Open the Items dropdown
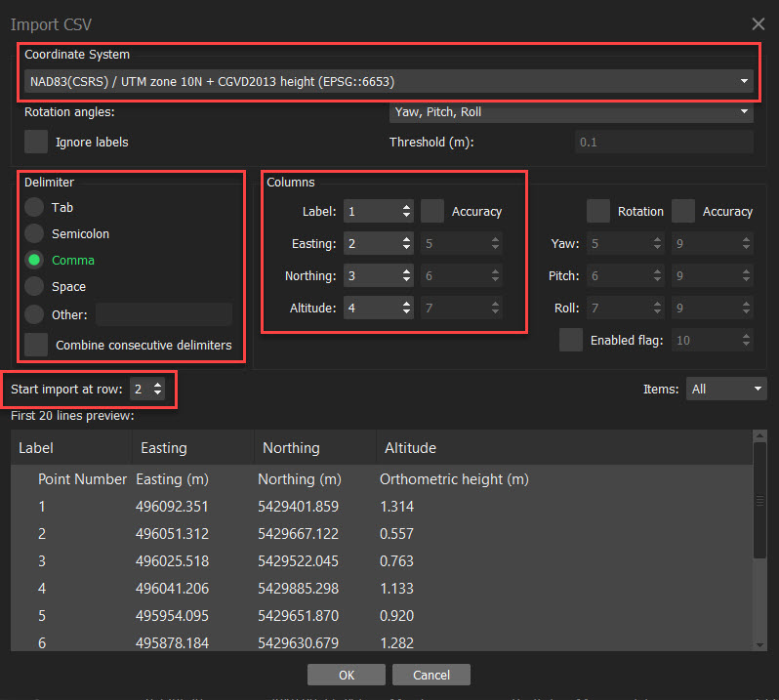The height and width of the screenshot is (700, 779). point(725,389)
